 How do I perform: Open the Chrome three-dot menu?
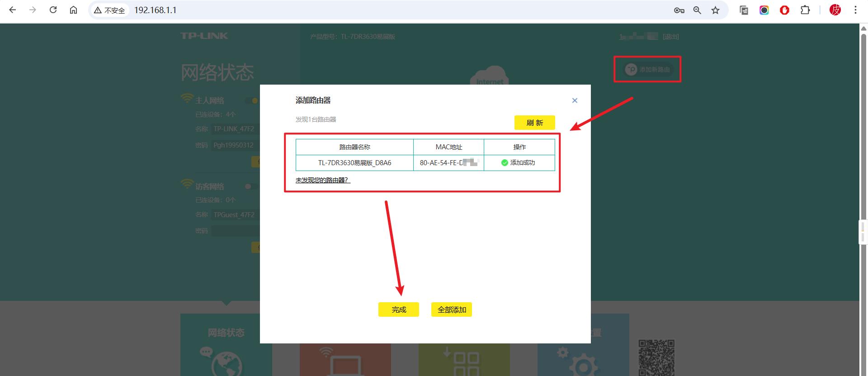pyautogui.click(x=855, y=10)
